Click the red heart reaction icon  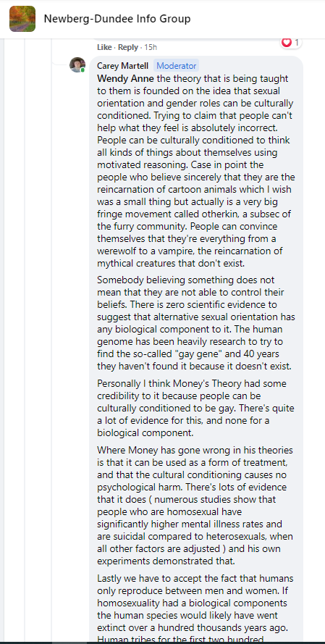287,42
